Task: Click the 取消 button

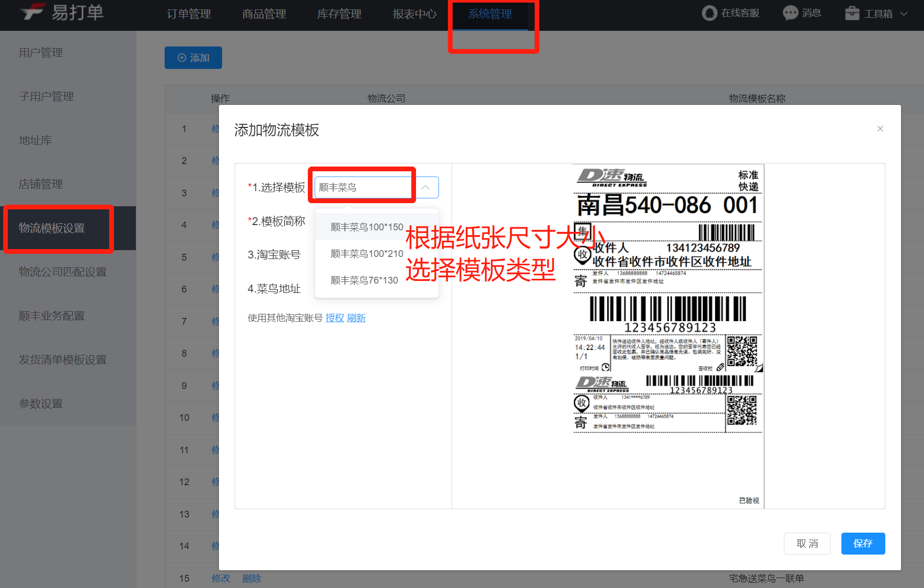Action: tap(807, 544)
